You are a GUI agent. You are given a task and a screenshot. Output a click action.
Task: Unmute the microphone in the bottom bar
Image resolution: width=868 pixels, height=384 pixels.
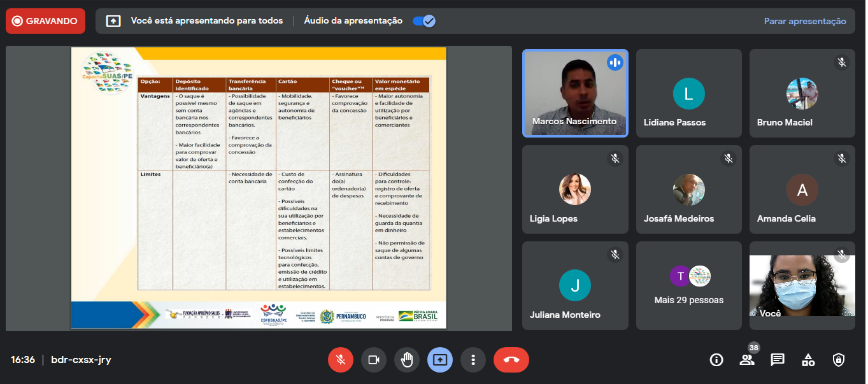(x=341, y=360)
